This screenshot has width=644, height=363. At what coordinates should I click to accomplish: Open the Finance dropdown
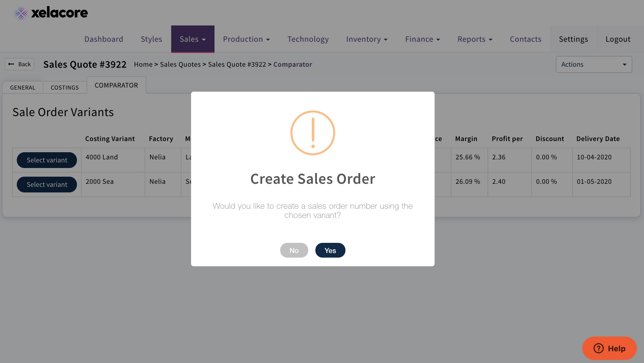423,39
